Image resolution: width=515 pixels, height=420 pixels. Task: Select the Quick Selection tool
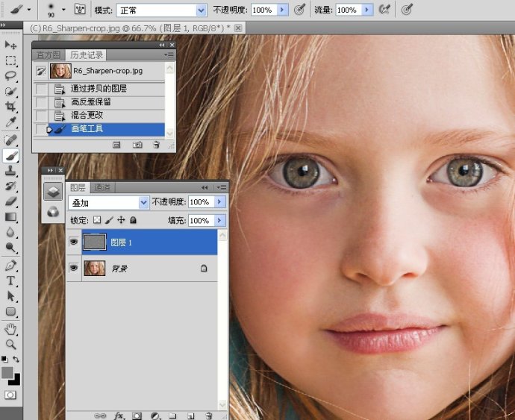click(x=10, y=91)
